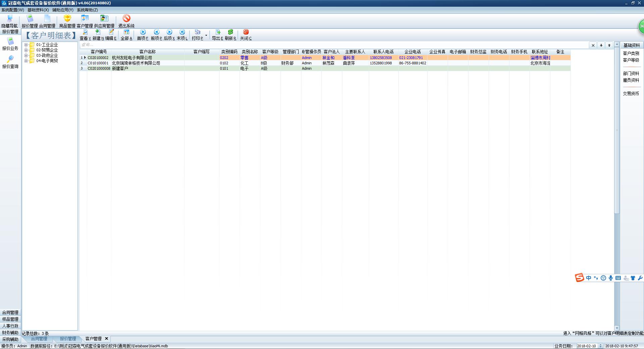Go to last record with 末项
This screenshot has width=644, height=349.
point(182,33)
